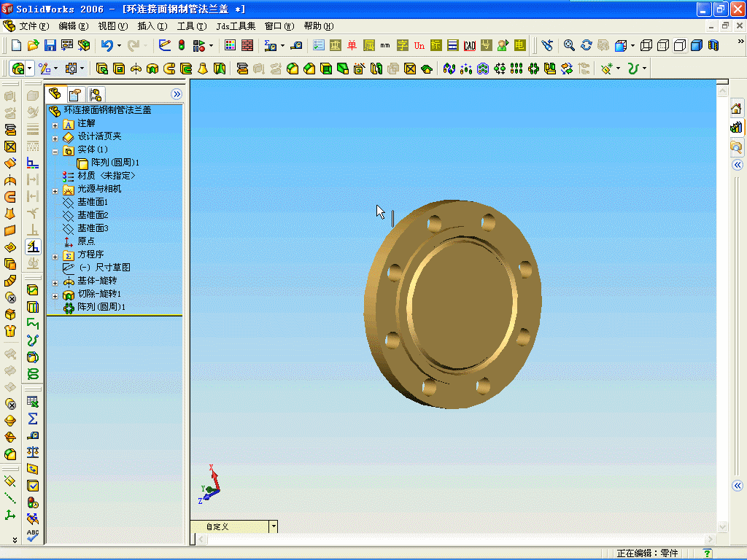Click the Fillet feature icon

[x=293, y=69]
